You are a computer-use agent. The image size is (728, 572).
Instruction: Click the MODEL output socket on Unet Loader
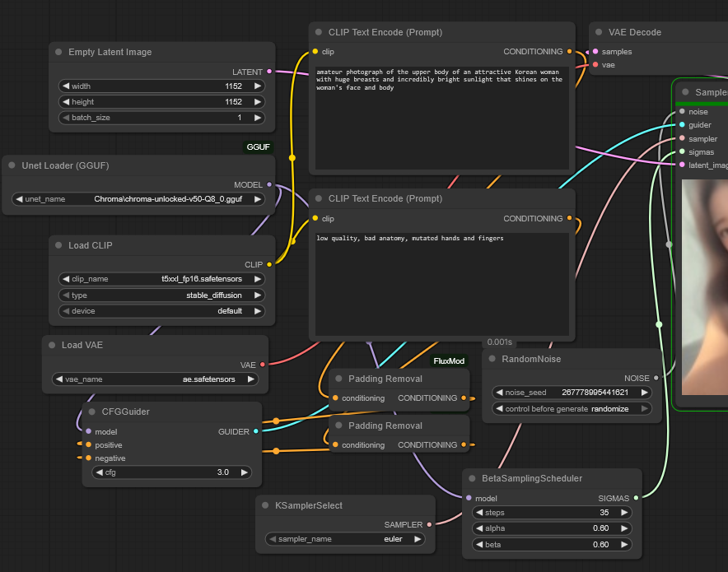[269, 184]
